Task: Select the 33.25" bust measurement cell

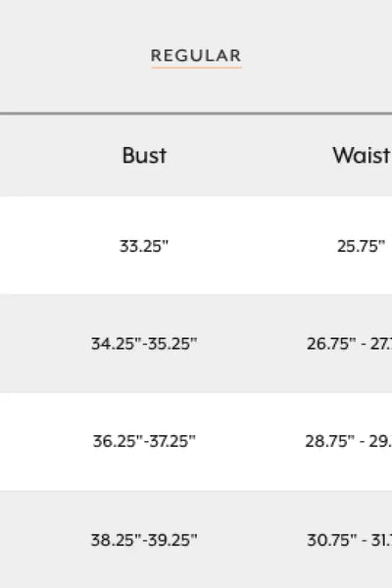Action: (144, 246)
